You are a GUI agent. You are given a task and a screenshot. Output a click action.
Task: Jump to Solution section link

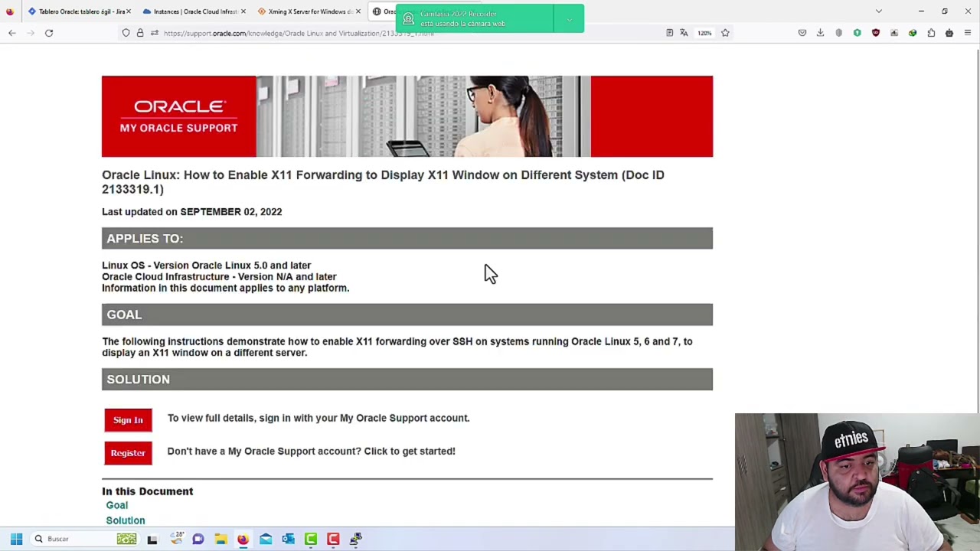(x=126, y=520)
